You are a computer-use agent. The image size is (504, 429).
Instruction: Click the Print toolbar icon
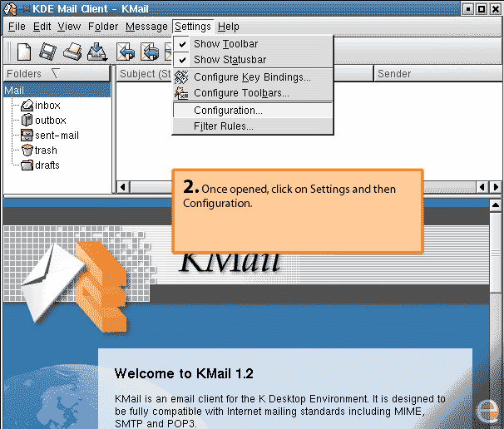72,52
